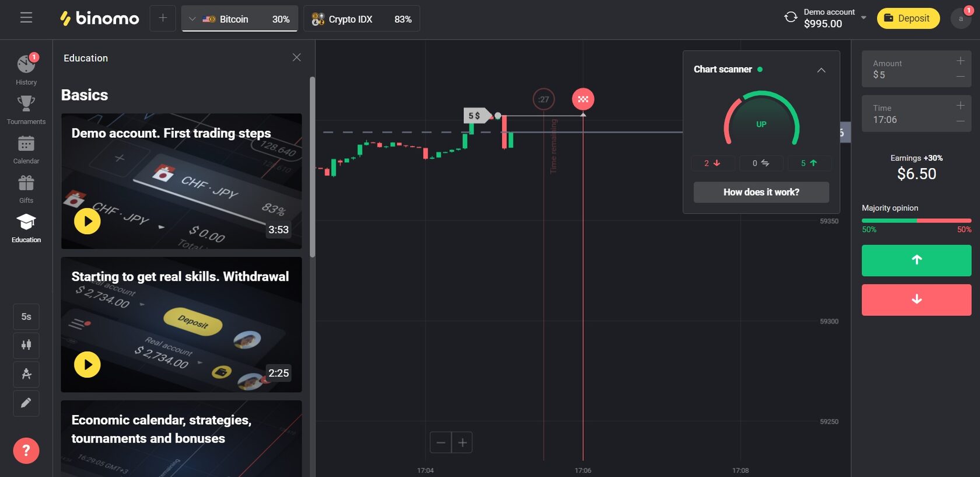
Task: Open the History panel
Action: point(26,67)
